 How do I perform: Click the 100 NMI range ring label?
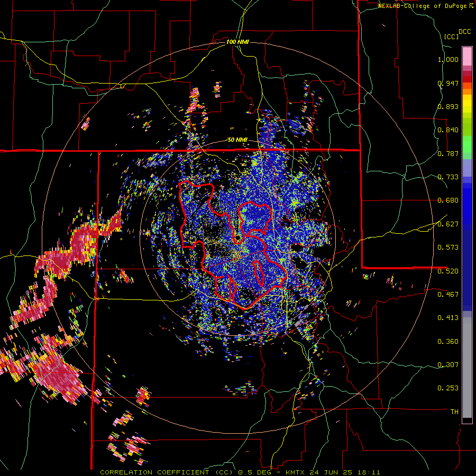(x=237, y=42)
